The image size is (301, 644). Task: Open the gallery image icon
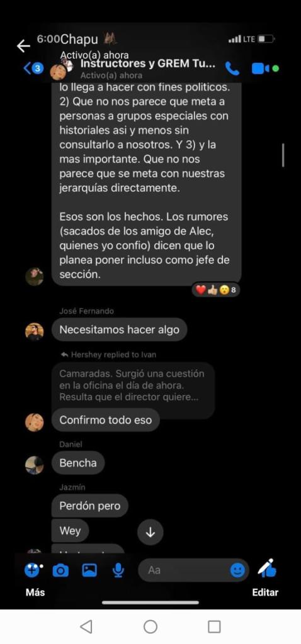(x=89, y=570)
